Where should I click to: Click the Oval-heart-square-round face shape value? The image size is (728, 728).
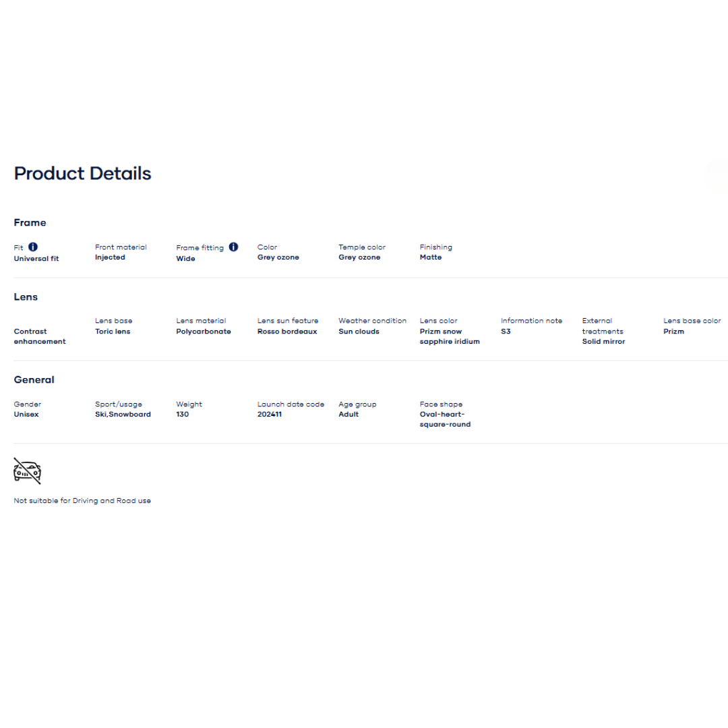[445, 419]
